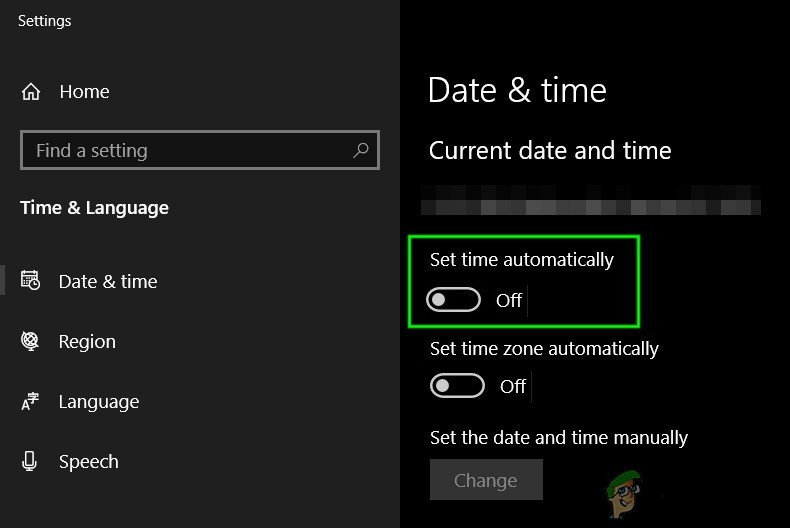Click the Settings window title
Viewport: 790px width, 528px height.
point(44,21)
